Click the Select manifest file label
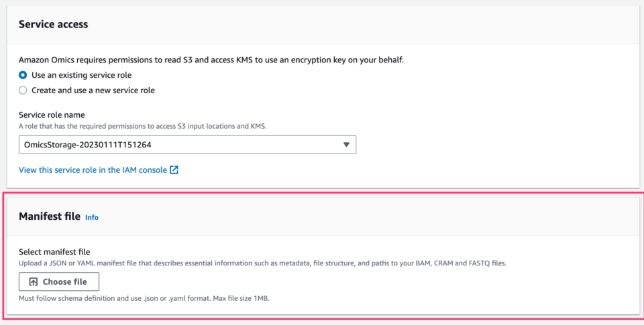 click(54, 252)
